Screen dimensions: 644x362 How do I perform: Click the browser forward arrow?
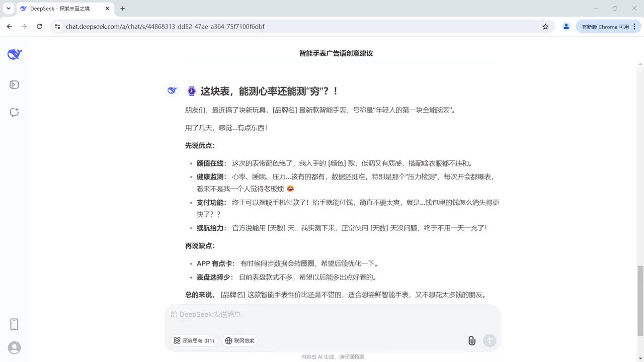point(24,27)
